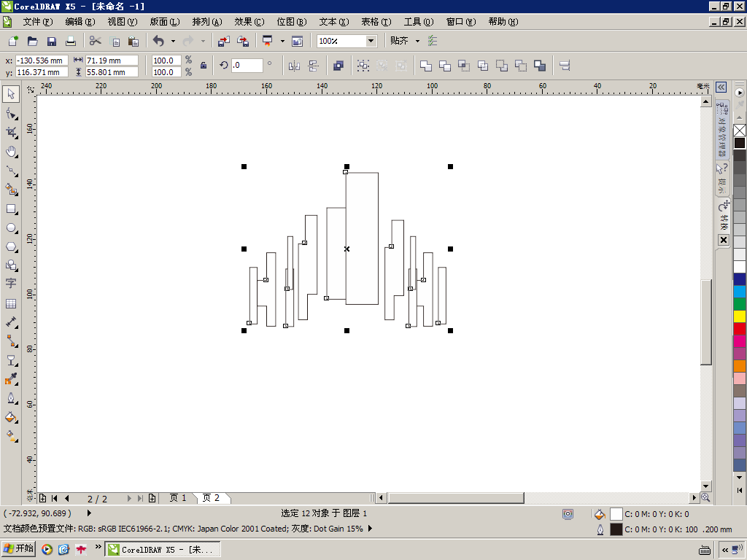
Task: Select the Fill bucket tool
Action: click(11, 417)
